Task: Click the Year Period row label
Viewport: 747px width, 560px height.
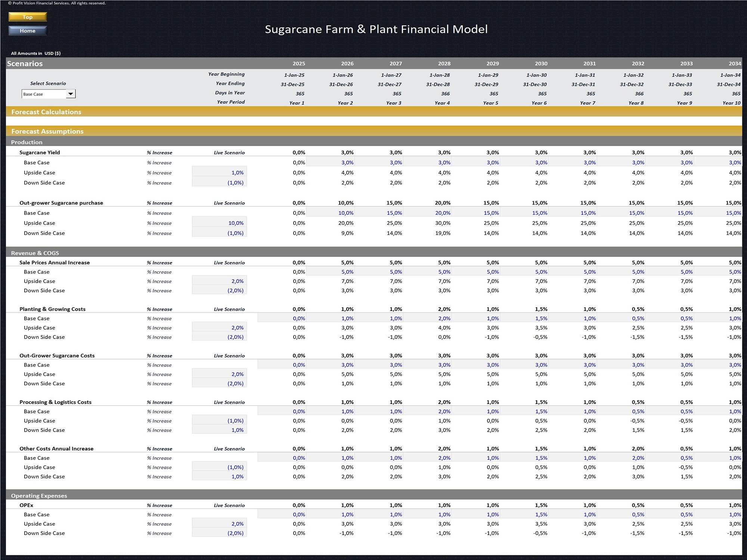Action: click(231, 102)
